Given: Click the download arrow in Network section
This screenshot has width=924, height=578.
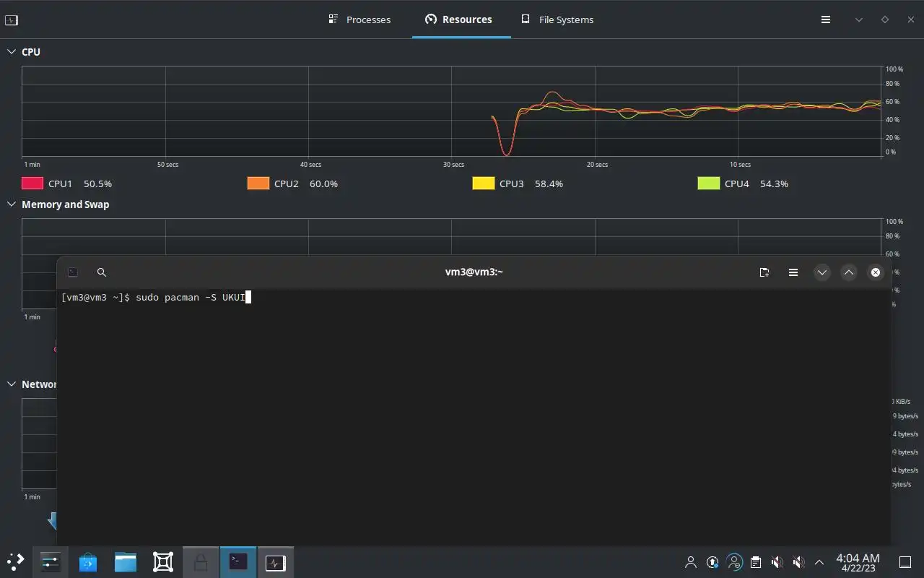Looking at the screenshot, I should (x=52, y=520).
